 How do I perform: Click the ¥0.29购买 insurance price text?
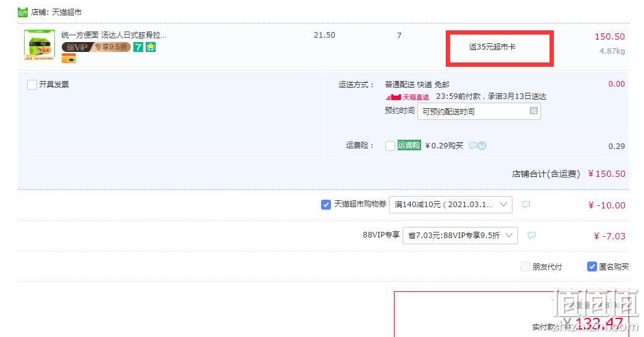coord(444,146)
